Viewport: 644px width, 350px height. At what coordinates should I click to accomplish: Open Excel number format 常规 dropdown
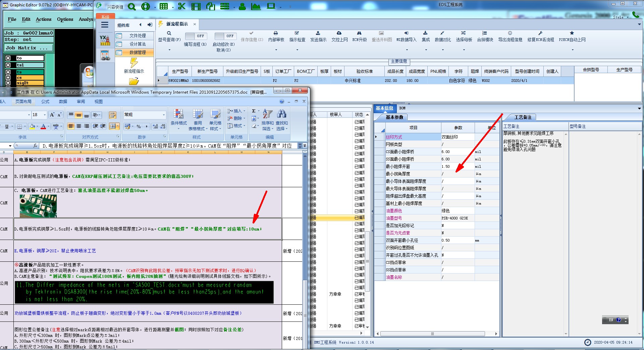tap(164, 115)
